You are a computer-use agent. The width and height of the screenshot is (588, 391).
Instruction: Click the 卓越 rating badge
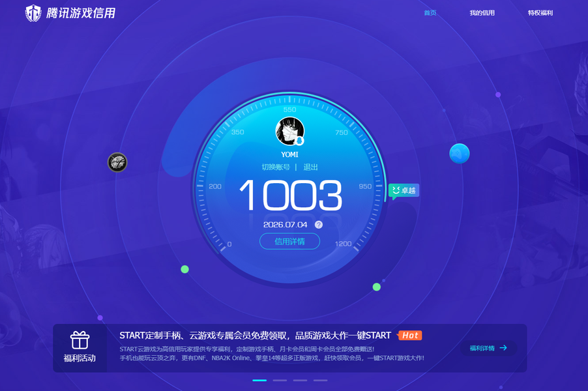tap(404, 190)
